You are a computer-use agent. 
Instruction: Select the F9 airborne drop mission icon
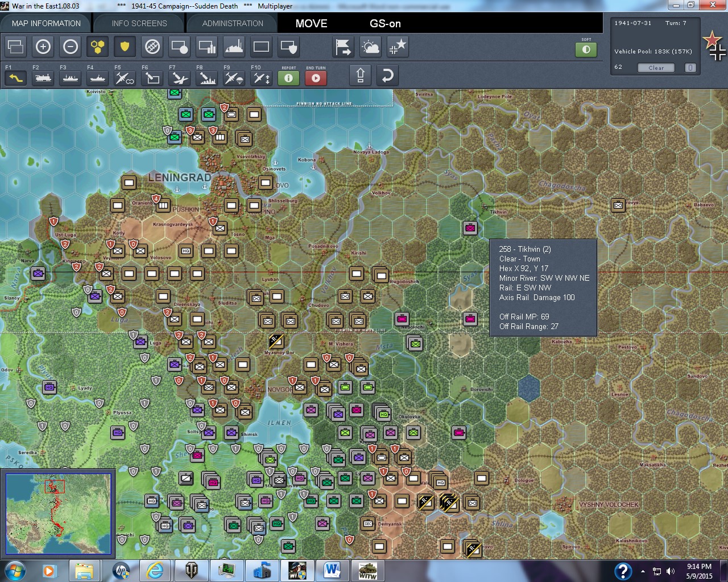click(233, 78)
